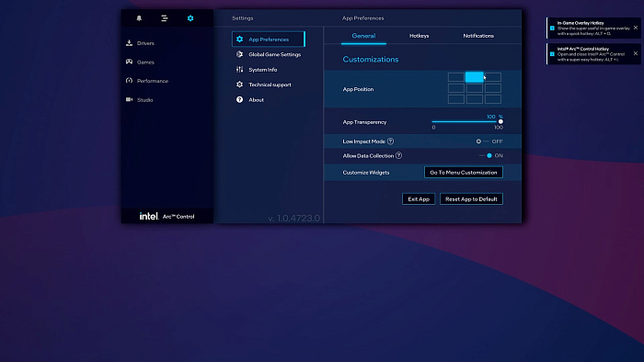Click the Global Game Settings icon
The height and width of the screenshot is (362, 644).
(x=239, y=54)
